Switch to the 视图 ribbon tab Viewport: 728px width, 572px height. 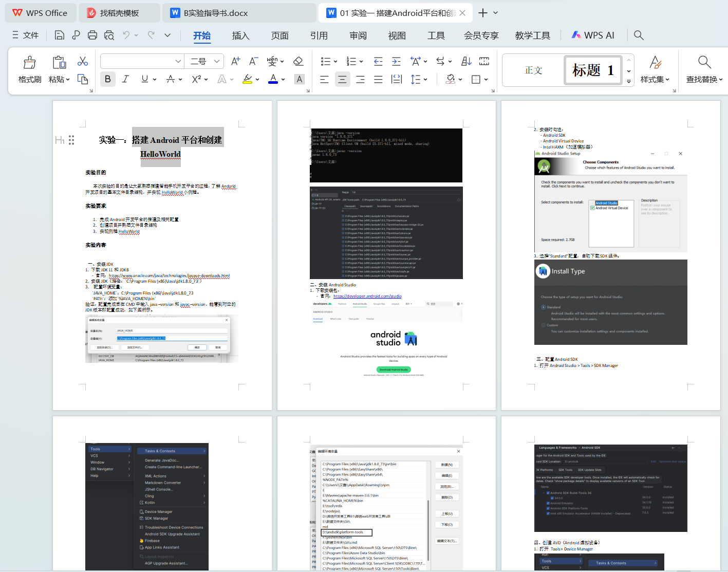coord(397,35)
